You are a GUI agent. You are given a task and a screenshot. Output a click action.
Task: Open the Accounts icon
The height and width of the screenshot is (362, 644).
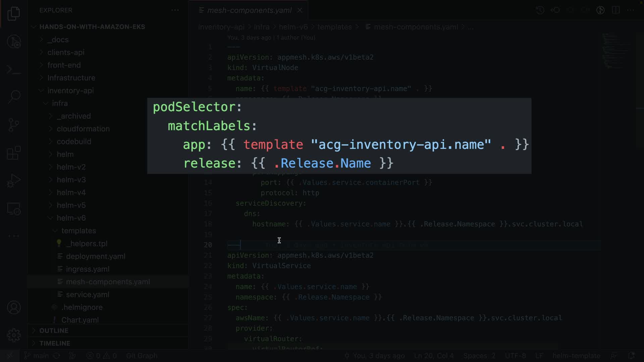(14, 307)
